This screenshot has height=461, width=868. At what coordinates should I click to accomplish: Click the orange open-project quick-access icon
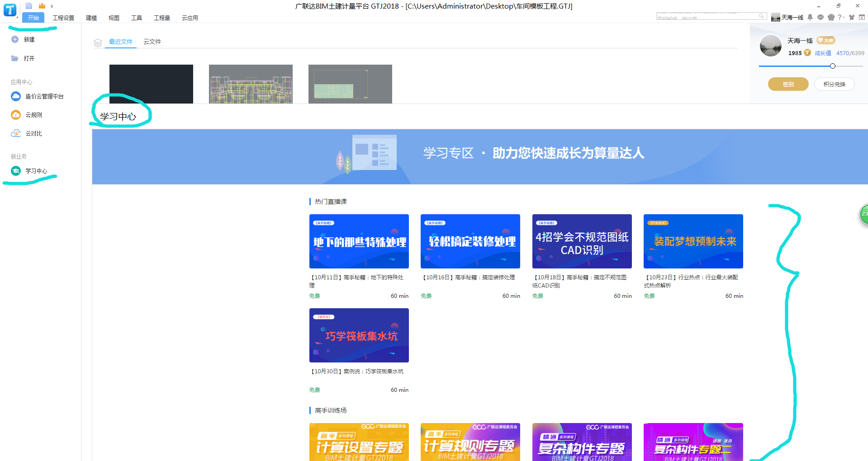(42, 6)
